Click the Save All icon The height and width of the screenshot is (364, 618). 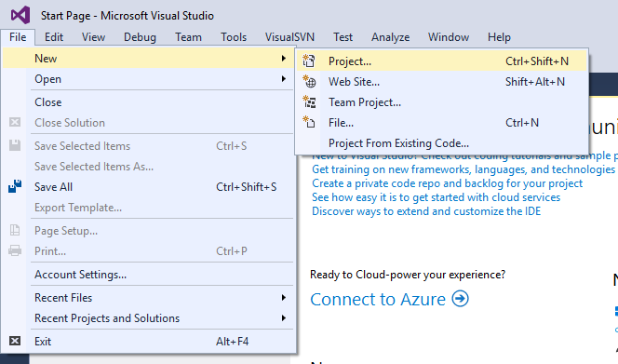[x=15, y=186]
